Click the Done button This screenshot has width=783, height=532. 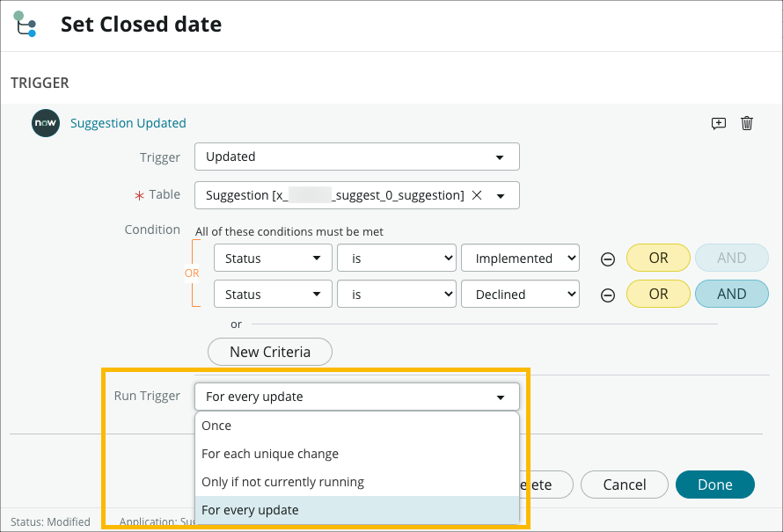(714, 484)
